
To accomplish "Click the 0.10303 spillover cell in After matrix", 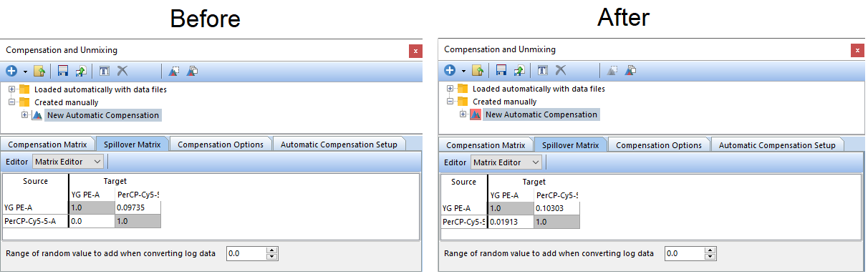I will pyautogui.click(x=556, y=207).
